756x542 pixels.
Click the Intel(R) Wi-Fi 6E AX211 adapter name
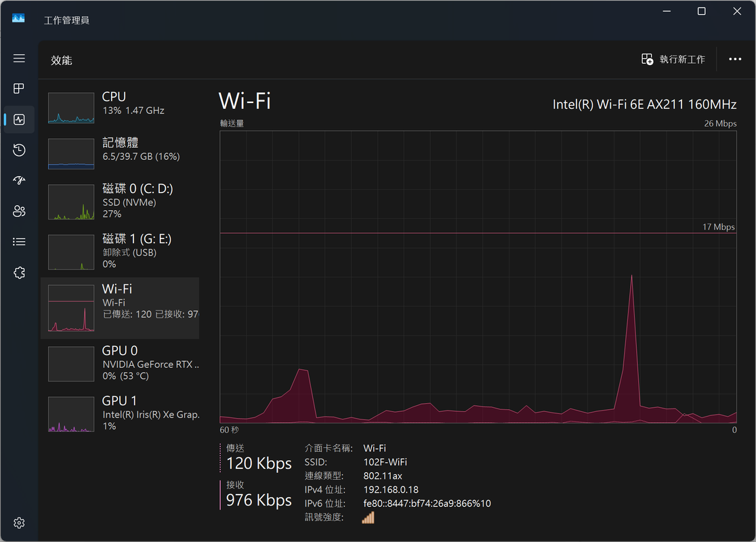coord(644,104)
